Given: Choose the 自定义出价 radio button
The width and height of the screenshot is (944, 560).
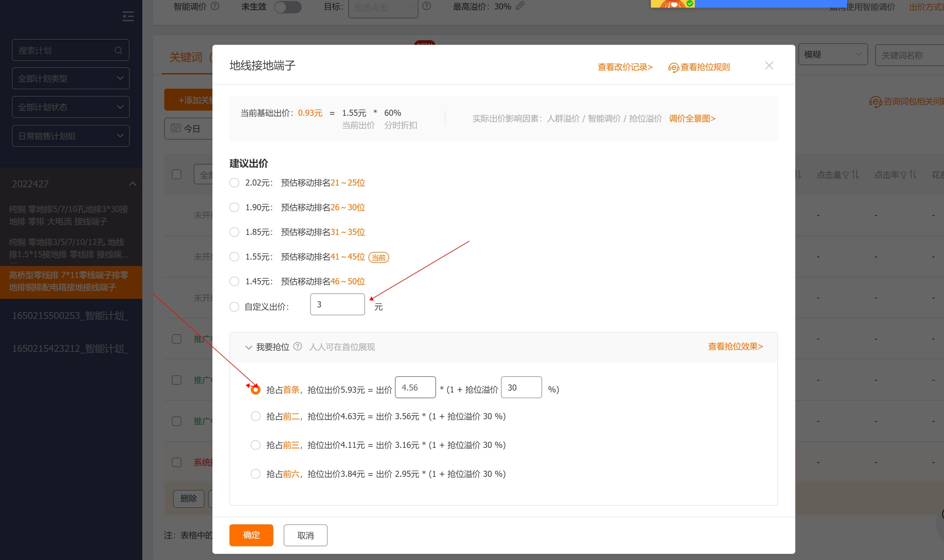Looking at the screenshot, I should [x=234, y=307].
